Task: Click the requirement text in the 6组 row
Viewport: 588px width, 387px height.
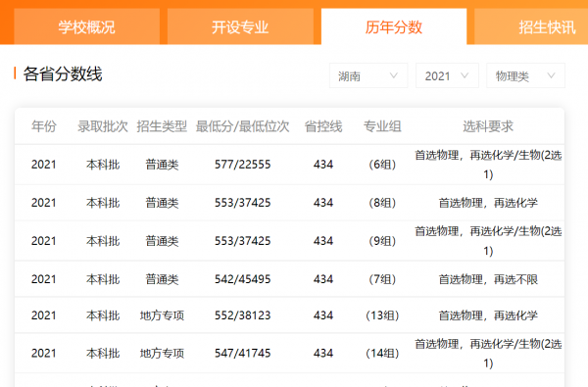Action: [x=488, y=165]
